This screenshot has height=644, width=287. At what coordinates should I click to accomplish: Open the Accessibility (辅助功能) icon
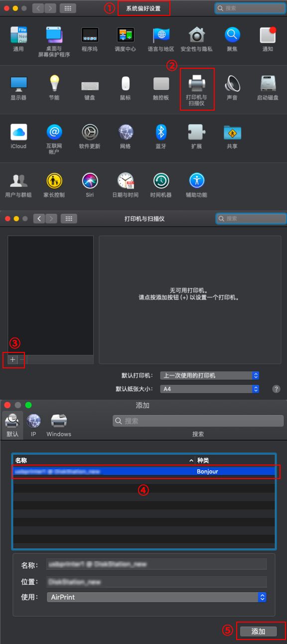[196, 185]
